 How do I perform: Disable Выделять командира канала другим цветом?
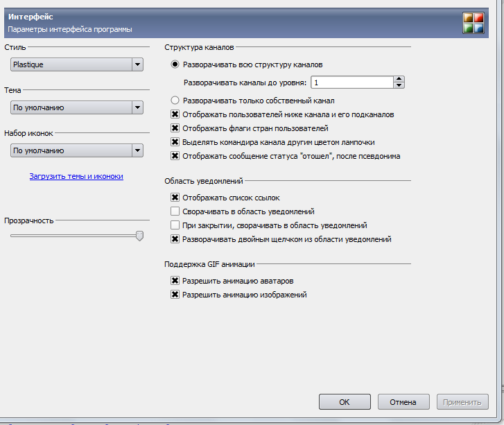(x=175, y=142)
